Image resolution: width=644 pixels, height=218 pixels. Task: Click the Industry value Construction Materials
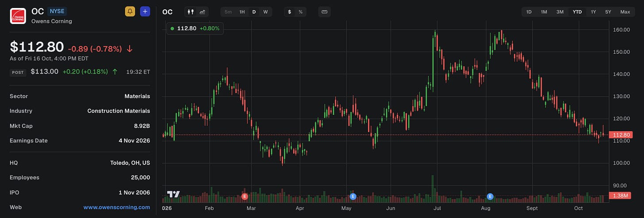[x=119, y=111]
